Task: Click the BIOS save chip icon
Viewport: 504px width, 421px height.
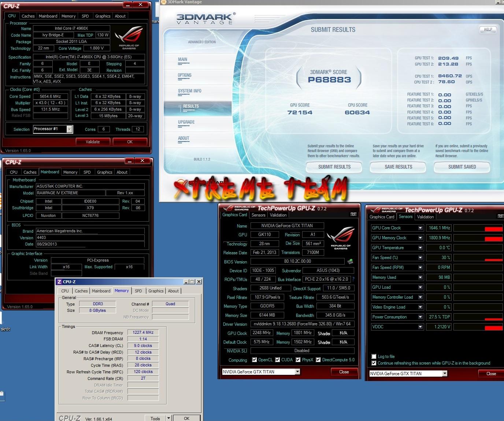Action: [x=351, y=262]
